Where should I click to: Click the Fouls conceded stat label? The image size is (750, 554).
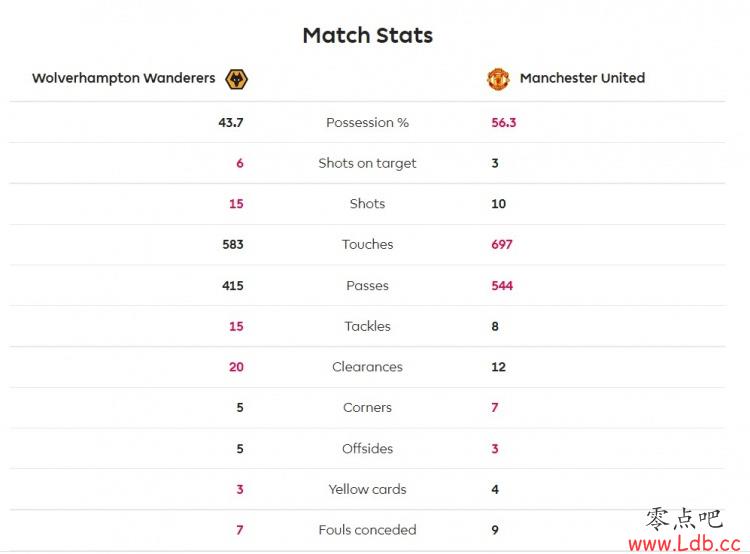click(x=367, y=530)
